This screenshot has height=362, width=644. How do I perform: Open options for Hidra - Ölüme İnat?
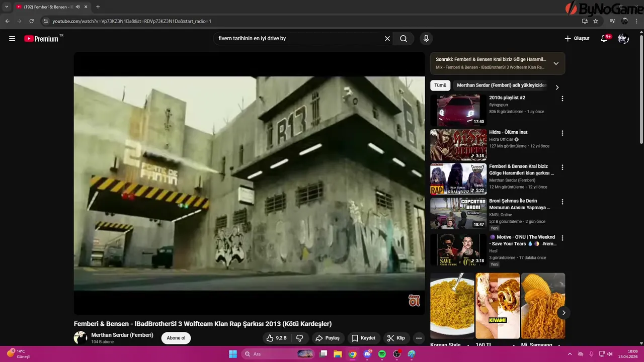coord(562,133)
